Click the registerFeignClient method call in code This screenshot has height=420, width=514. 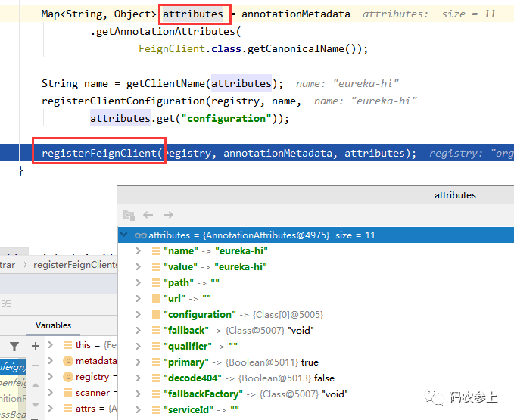click(99, 153)
